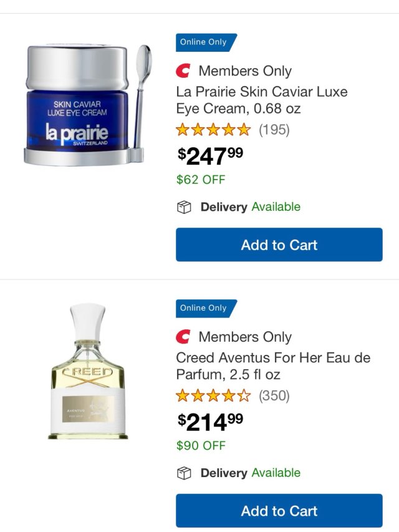Click the Costco logo beside La Prairie Members Only

click(183, 71)
